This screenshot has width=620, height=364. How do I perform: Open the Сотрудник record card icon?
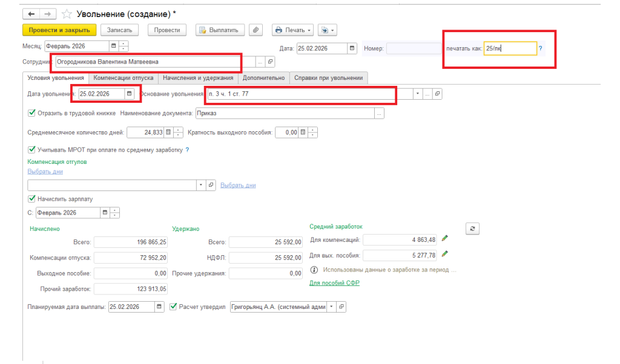tap(270, 62)
